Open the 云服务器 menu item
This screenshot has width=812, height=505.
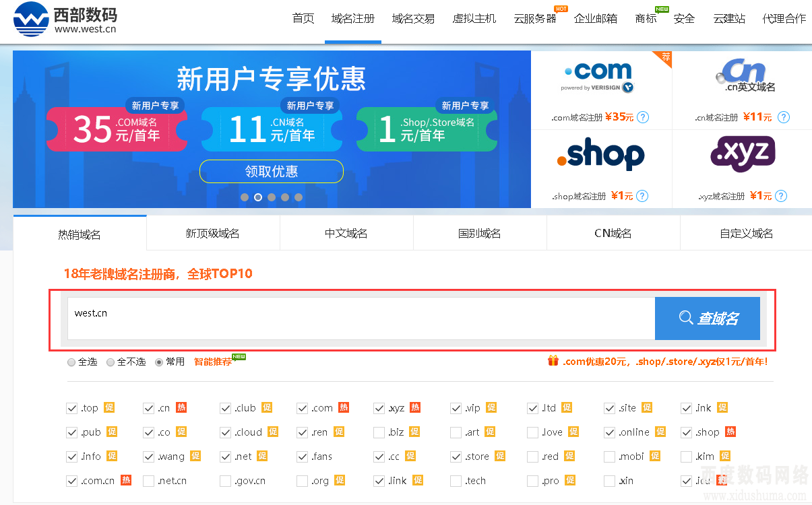tap(535, 19)
